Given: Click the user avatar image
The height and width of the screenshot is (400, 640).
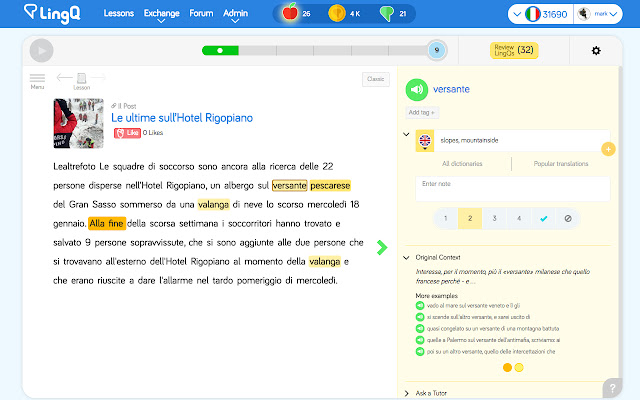Looking at the screenshot, I should point(584,14).
